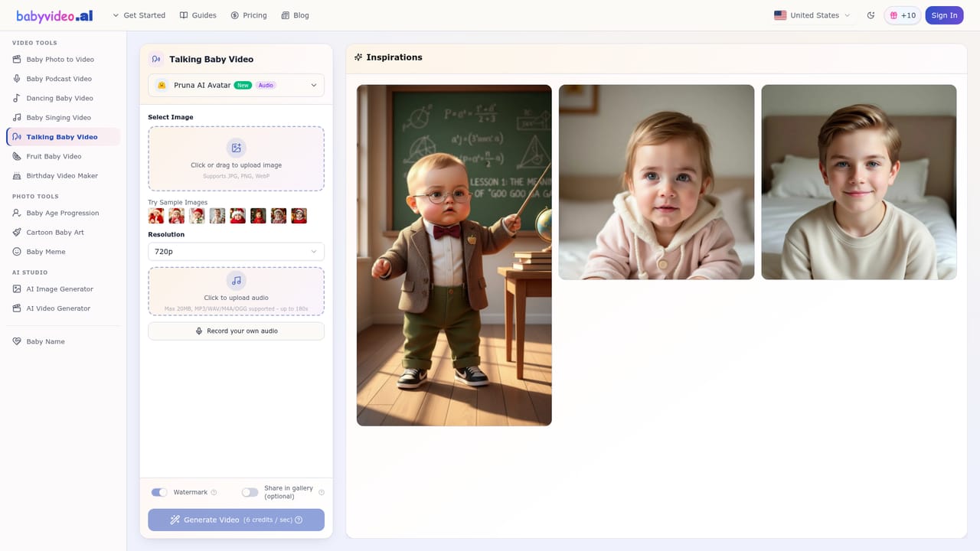Click the Cartoon Baby Art icon
The height and width of the screenshot is (551, 980).
click(17, 232)
